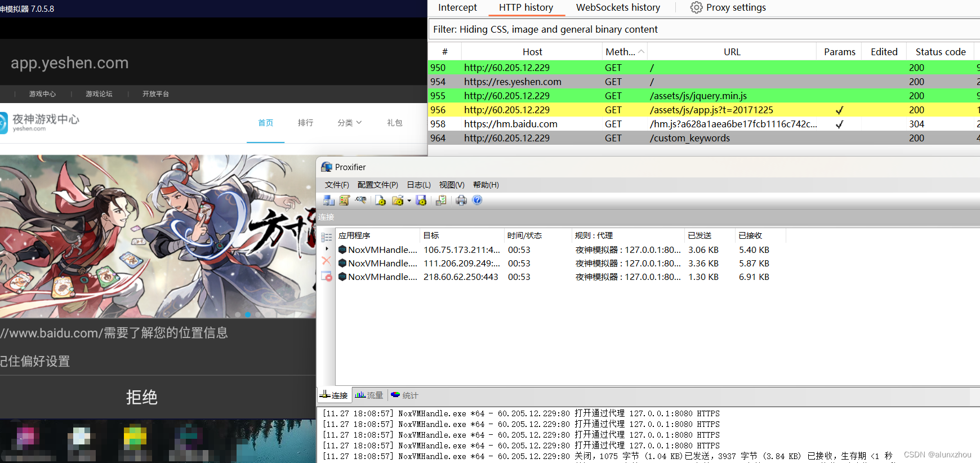Open Burp Proxy settings gear icon
Viewport: 980px width, 463px height.
point(697,7)
